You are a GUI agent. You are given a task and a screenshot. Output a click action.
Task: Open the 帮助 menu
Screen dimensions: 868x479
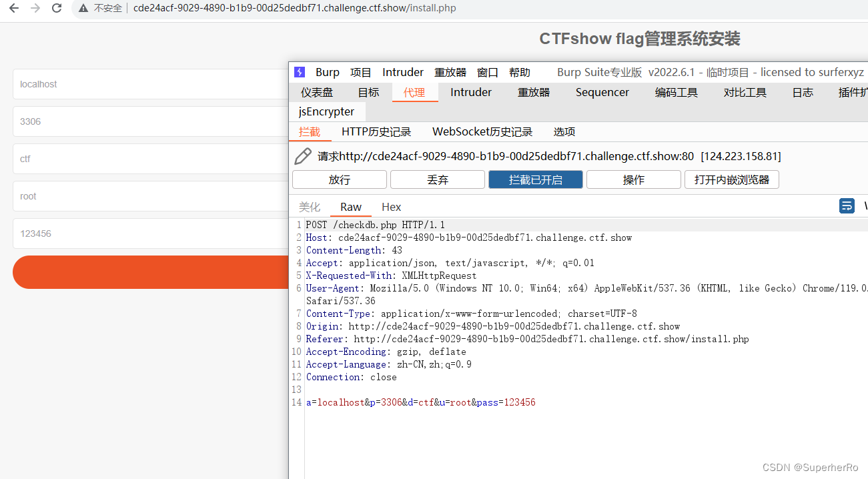pyautogui.click(x=519, y=71)
